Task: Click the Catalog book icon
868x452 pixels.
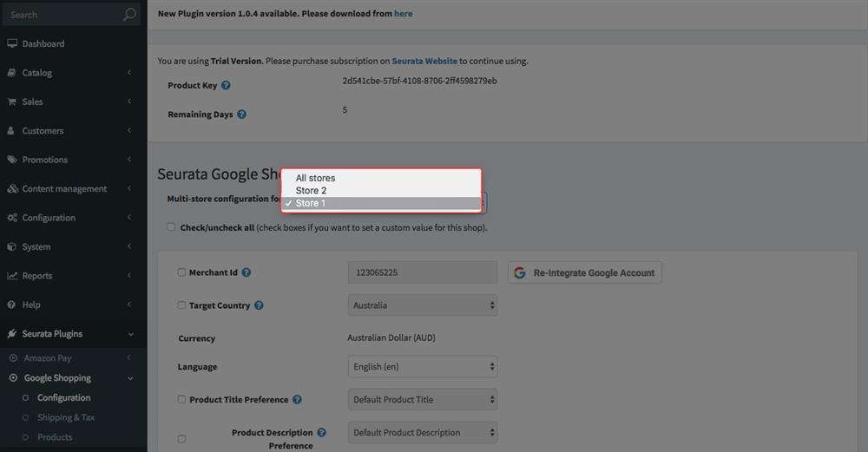Action: click(x=11, y=73)
